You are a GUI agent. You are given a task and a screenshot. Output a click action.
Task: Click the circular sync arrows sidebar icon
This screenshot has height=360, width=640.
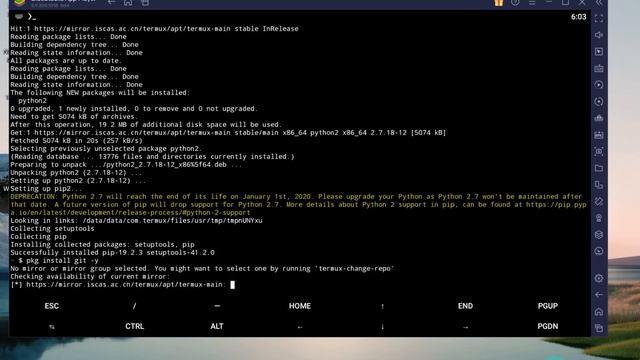tap(599, 102)
